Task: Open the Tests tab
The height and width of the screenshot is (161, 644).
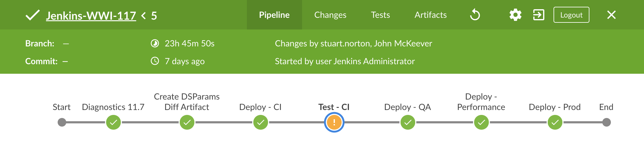Action: [x=380, y=15]
